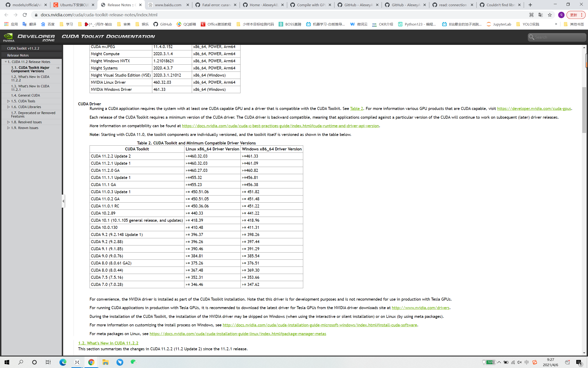
Task: Open taskbar search magnifier
Action: (x=21, y=362)
